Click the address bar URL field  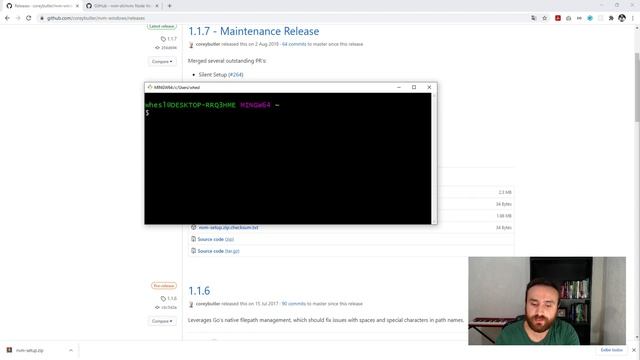click(96, 18)
